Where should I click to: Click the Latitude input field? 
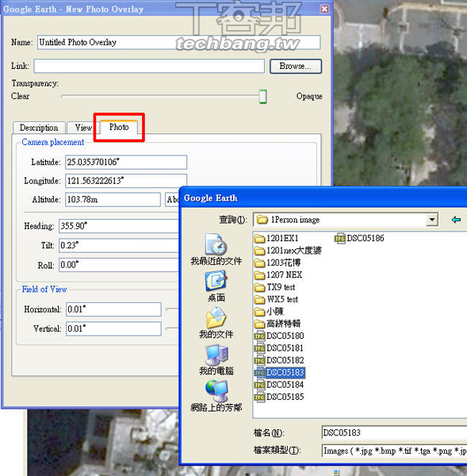(x=126, y=162)
